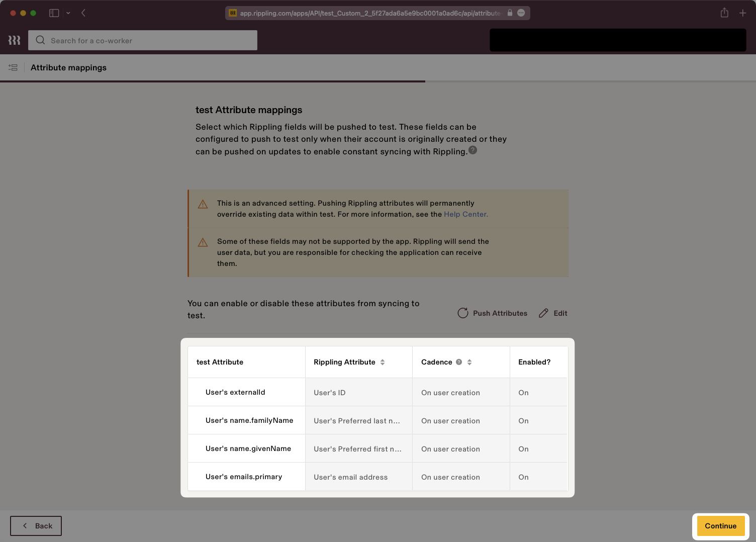Expand the sidebar dropdown chevron in toolbar

pos(68,13)
